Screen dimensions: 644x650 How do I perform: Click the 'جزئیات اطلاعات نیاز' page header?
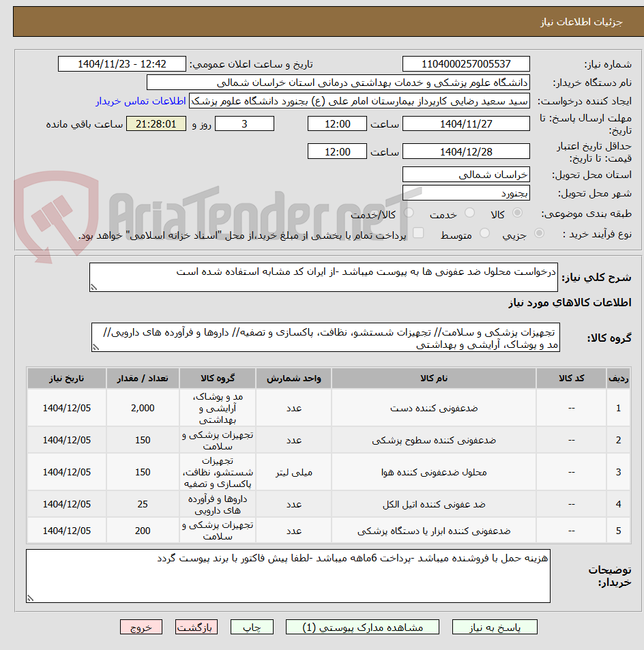(x=581, y=22)
